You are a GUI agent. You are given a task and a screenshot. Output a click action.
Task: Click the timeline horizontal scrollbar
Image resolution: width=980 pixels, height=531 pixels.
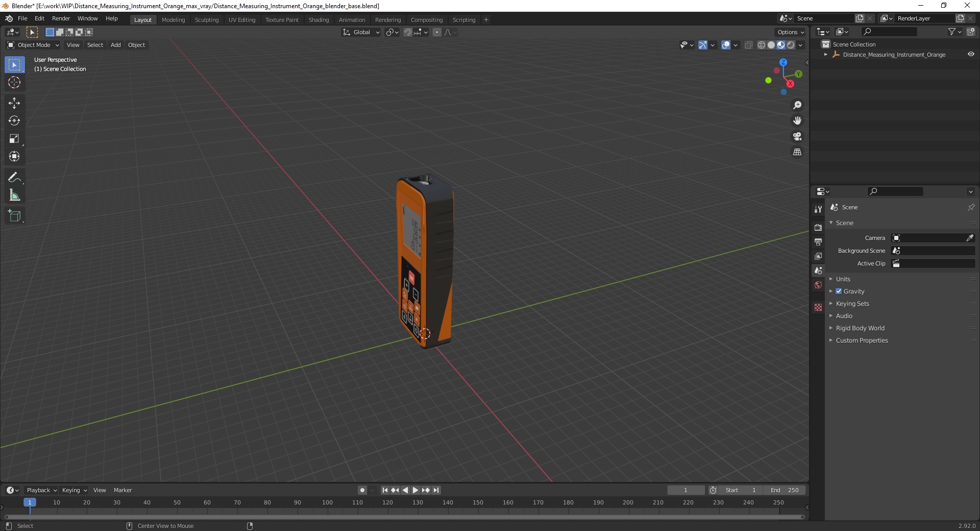click(x=404, y=517)
